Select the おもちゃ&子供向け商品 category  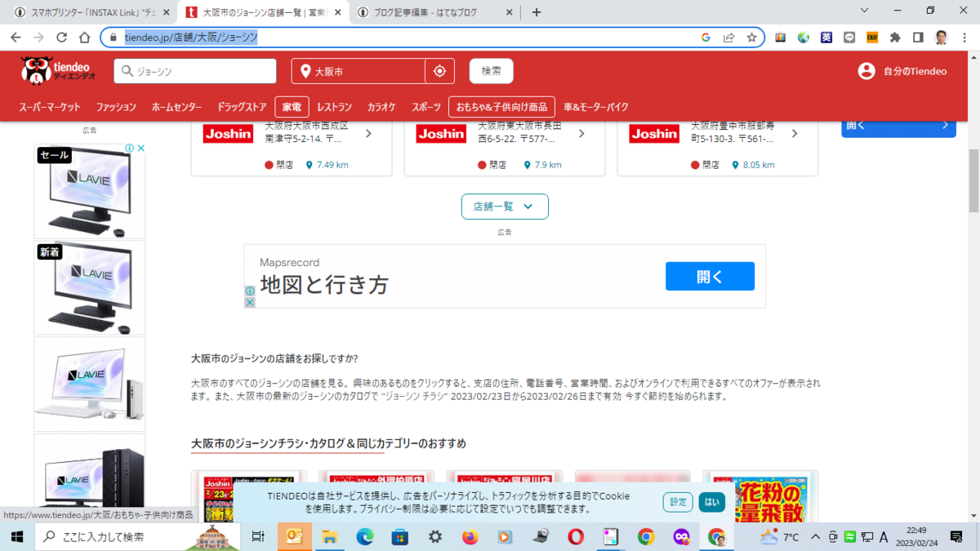[x=501, y=107]
